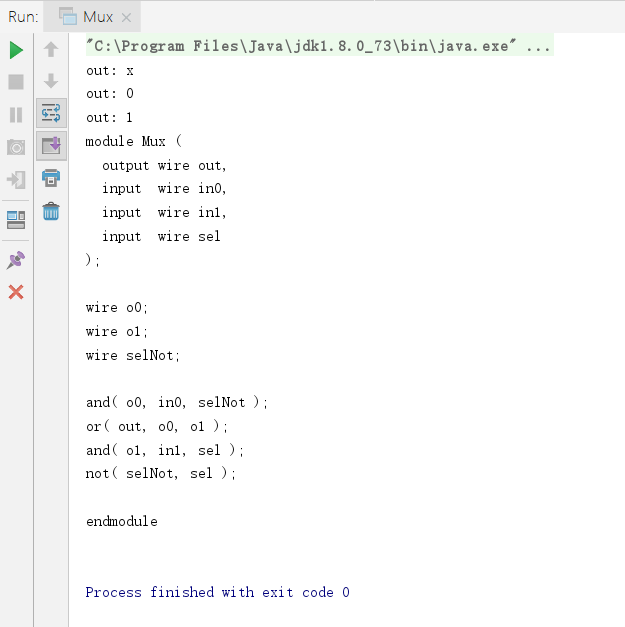The height and width of the screenshot is (627, 625).
Task: Click the 'not( selNot, sel );' line
Action: [x=161, y=473]
